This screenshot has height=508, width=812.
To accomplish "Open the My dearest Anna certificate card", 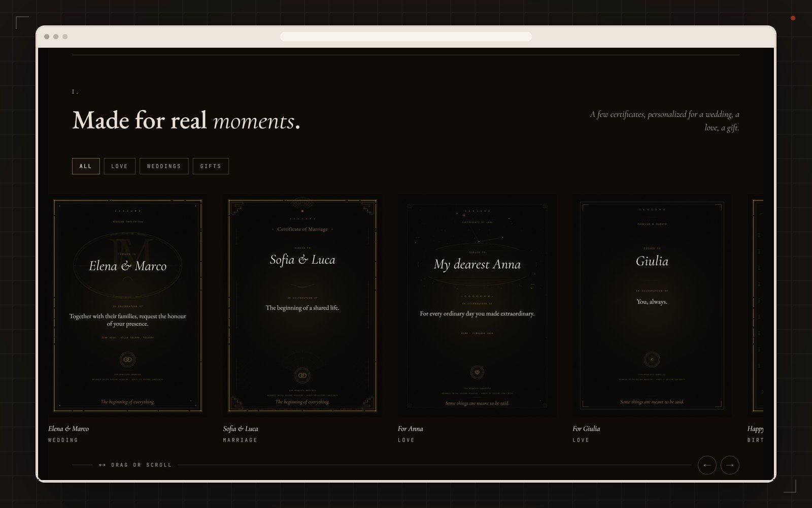I will (x=477, y=305).
